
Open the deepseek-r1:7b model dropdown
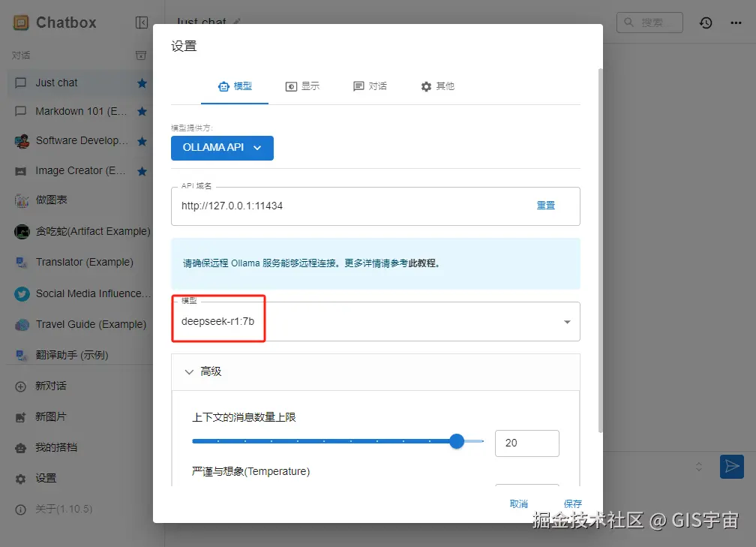[376, 322]
